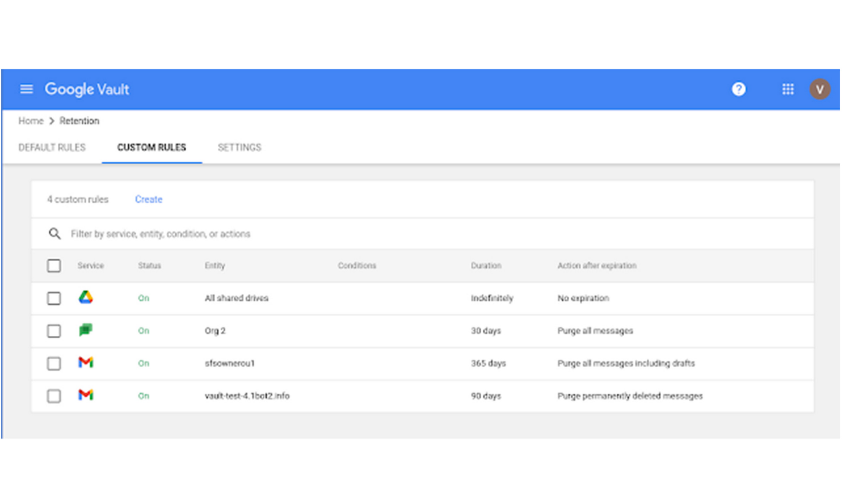Click Purge all messages including drafts
This screenshot has width=842, height=504.
[626, 363]
